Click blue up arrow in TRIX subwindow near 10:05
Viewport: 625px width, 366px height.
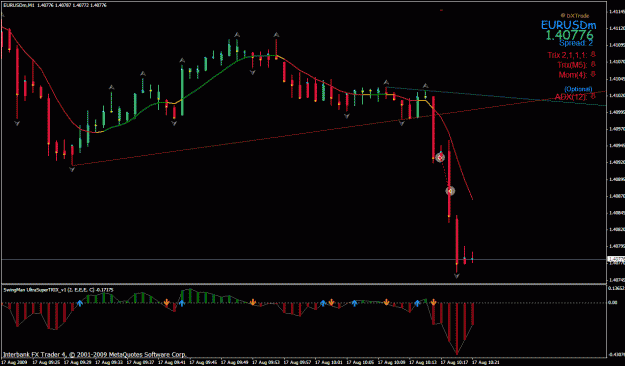[x=354, y=303]
